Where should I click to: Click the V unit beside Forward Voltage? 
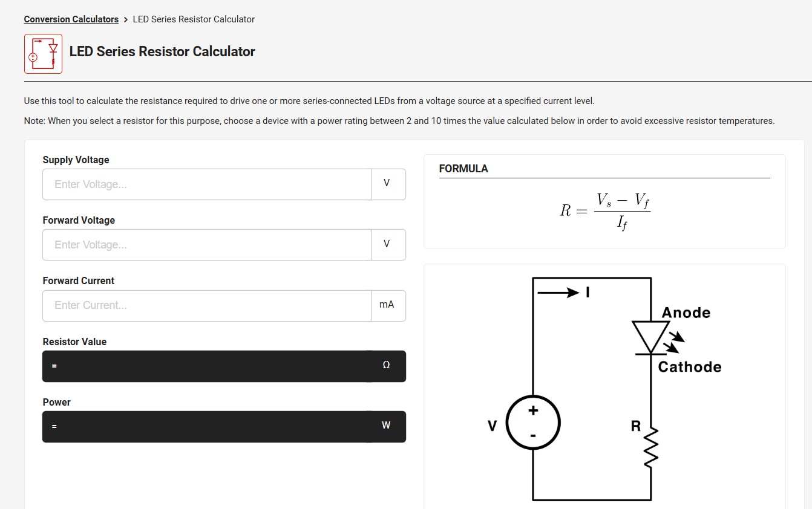[x=388, y=244]
